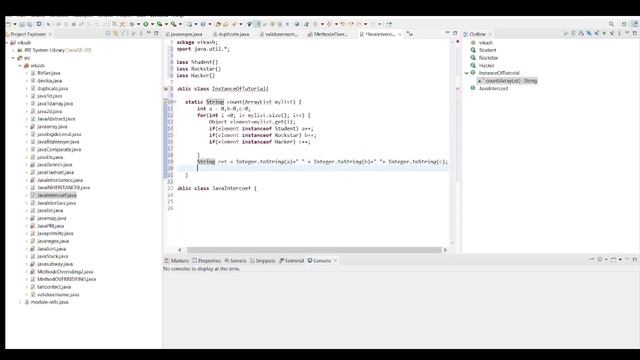Select the Rockstar class in Outline

pyautogui.click(x=488, y=58)
